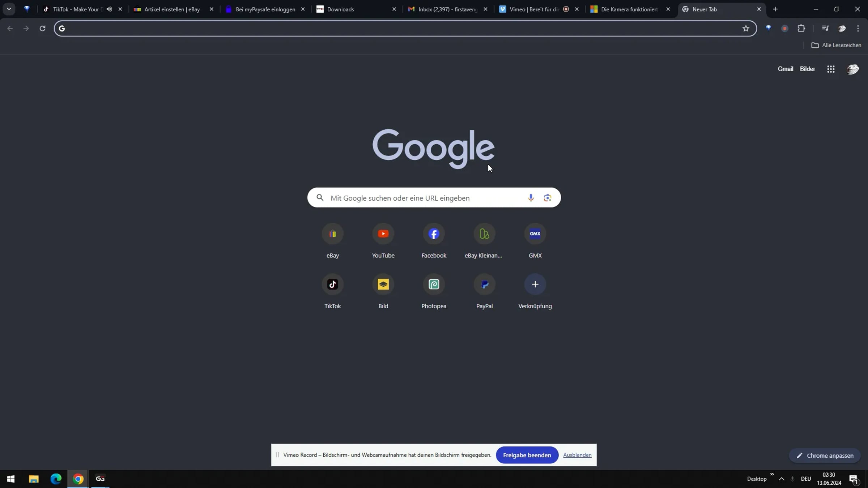Open the PayPal shortcut
The height and width of the screenshot is (488, 868).
click(484, 284)
